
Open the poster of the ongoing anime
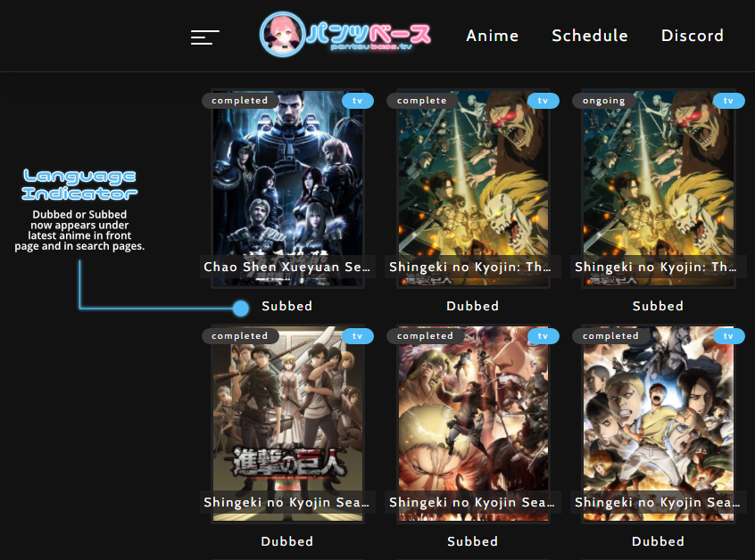[659, 188]
